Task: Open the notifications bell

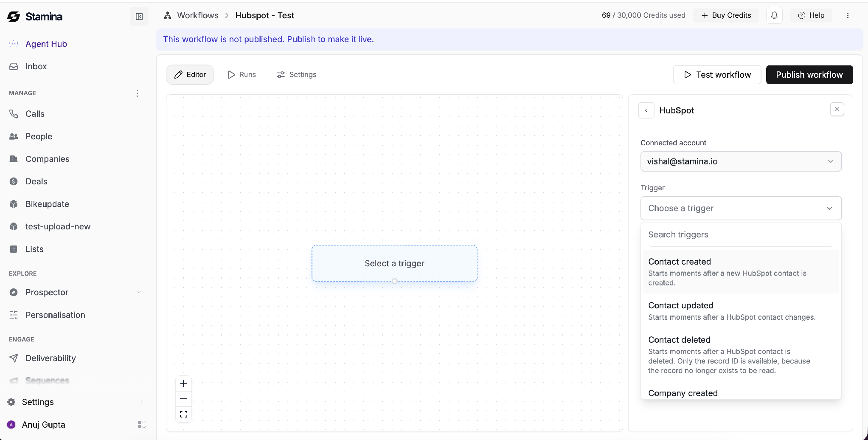Action: click(774, 15)
